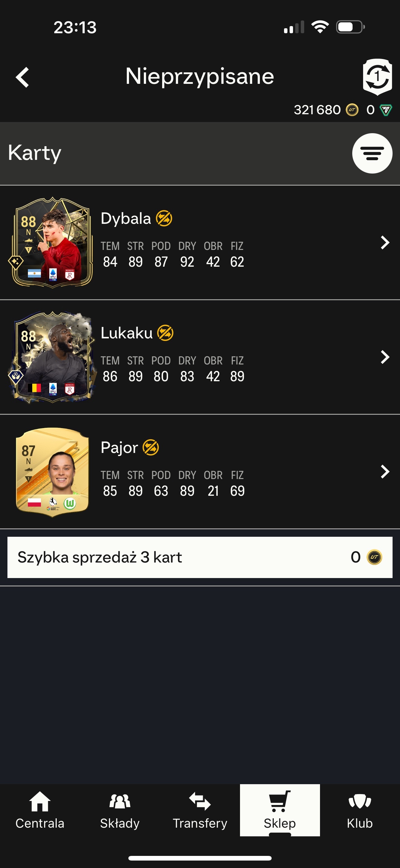Open Pajor details via chevron
400x868 pixels.
tap(385, 471)
